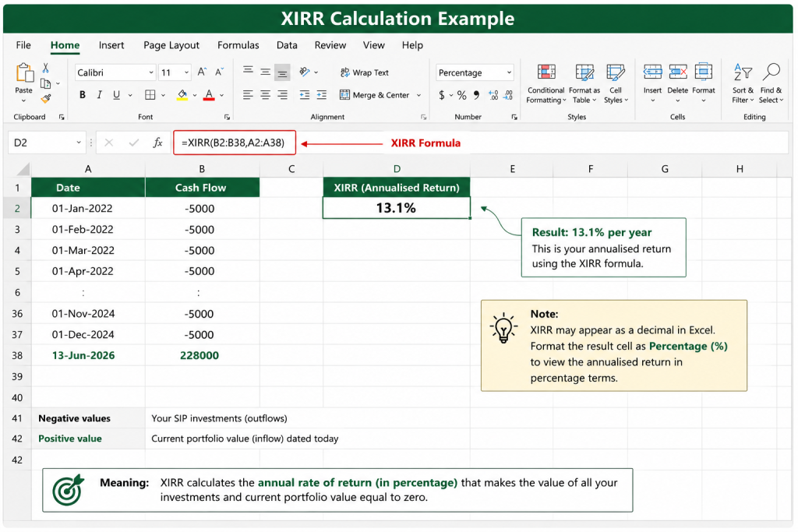Apply the red font color

click(209, 95)
